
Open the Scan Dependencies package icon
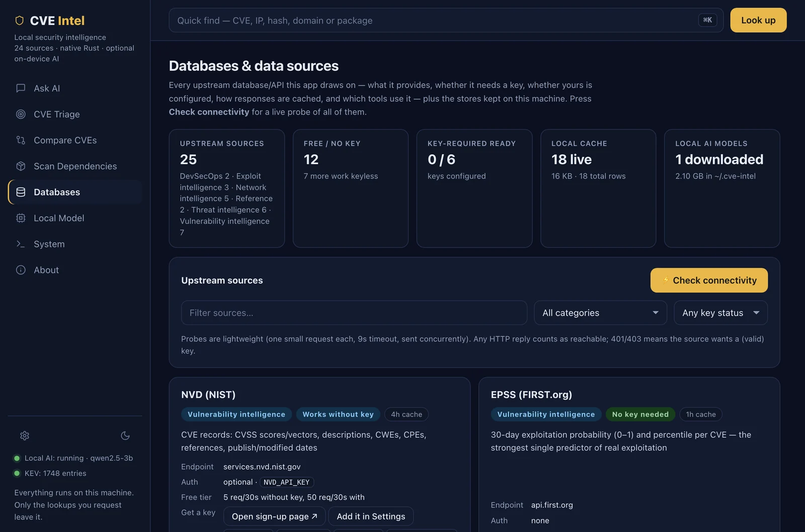point(21,166)
